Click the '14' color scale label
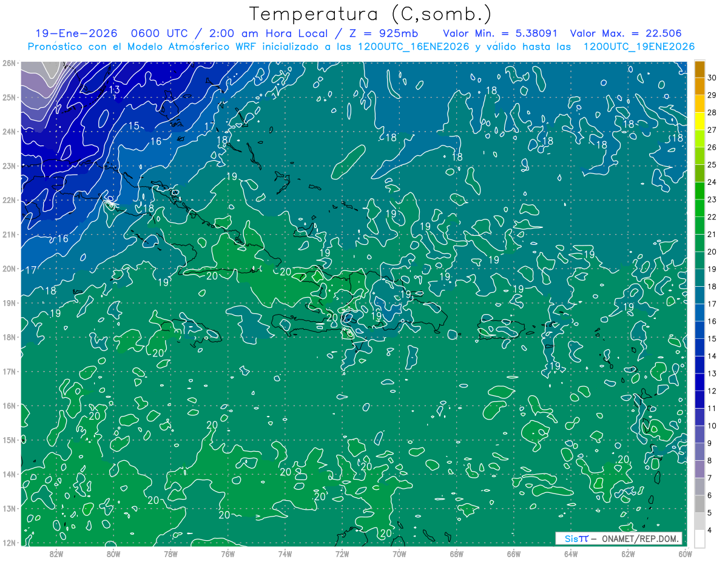The width and height of the screenshot is (728, 562). (712, 356)
